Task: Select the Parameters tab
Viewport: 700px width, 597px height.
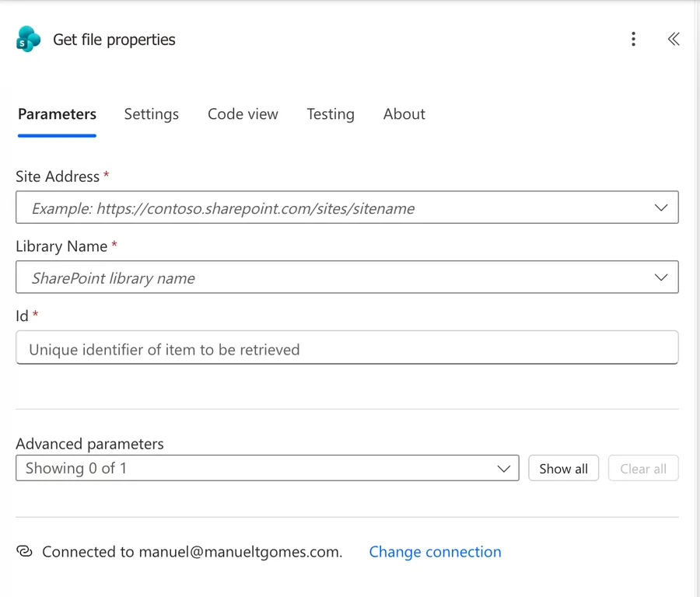Action: 57,114
